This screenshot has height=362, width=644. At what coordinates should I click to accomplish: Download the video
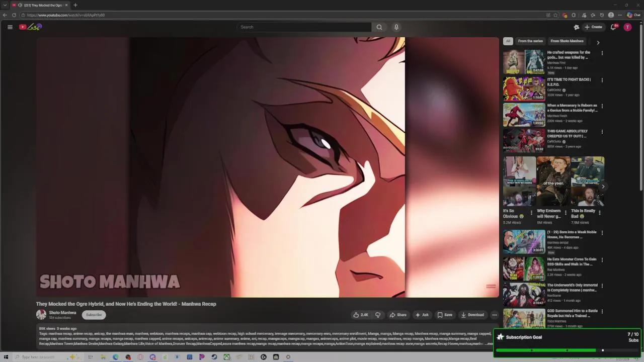472,315
